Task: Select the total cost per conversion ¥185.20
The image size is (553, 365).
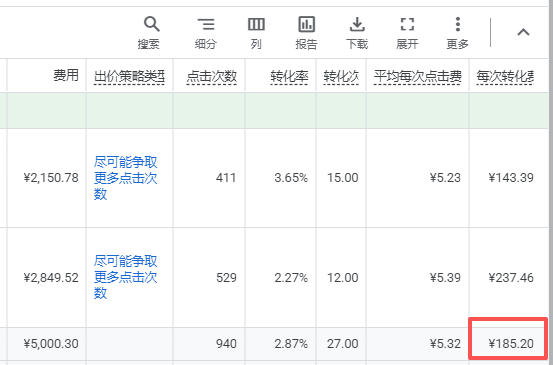Action: tap(511, 343)
